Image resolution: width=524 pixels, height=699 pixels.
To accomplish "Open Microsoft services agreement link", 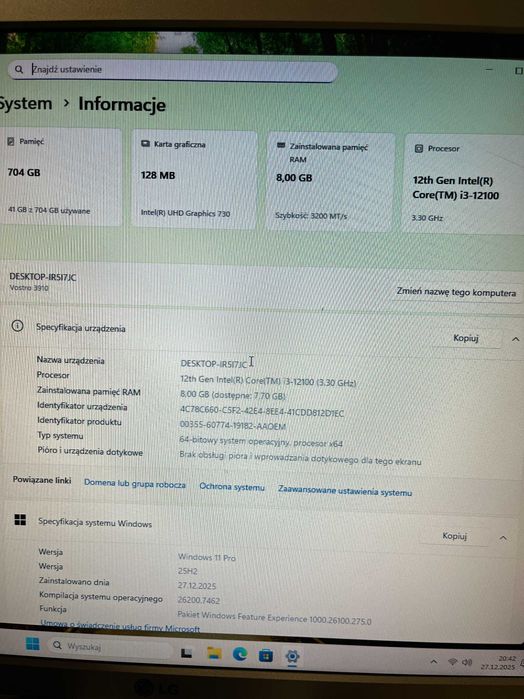I will tap(120, 626).
